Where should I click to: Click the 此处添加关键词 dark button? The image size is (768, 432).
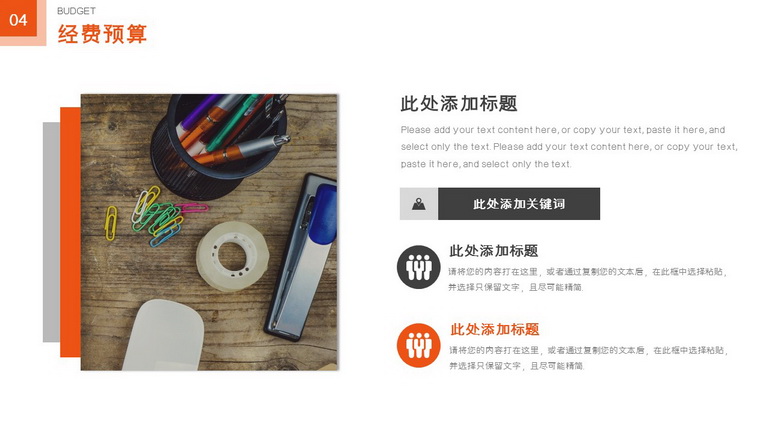(519, 204)
